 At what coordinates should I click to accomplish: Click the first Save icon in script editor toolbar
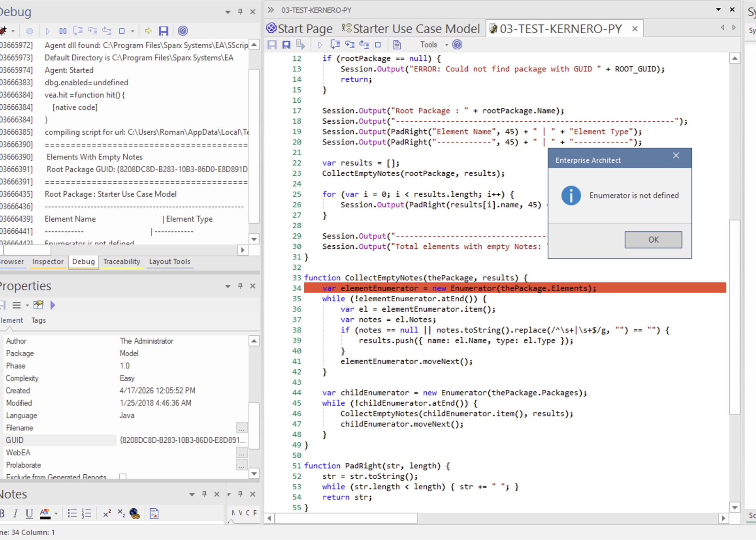pyautogui.click(x=272, y=45)
